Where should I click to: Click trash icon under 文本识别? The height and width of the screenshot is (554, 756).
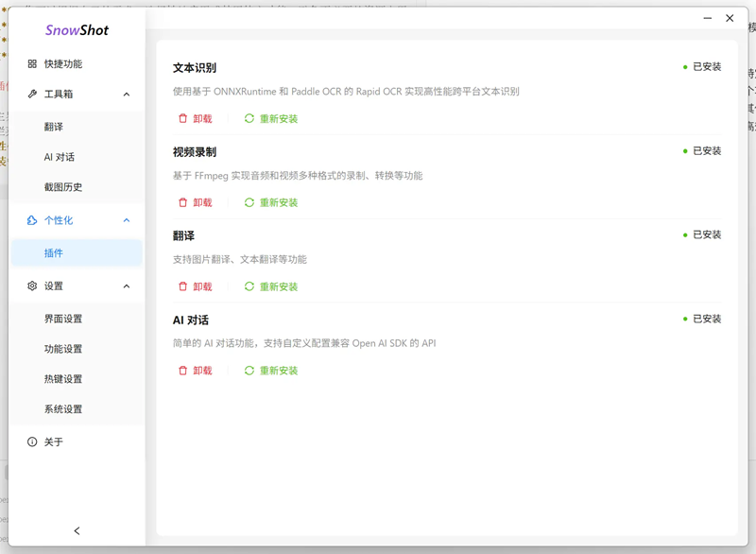coord(182,118)
